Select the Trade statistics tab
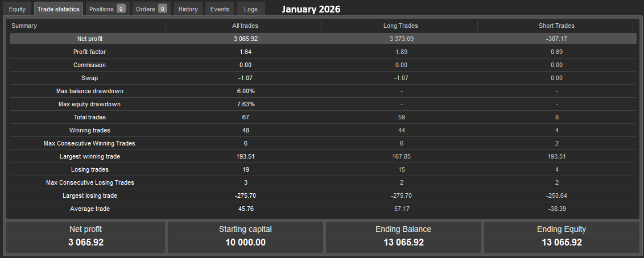 tap(58, 9)
